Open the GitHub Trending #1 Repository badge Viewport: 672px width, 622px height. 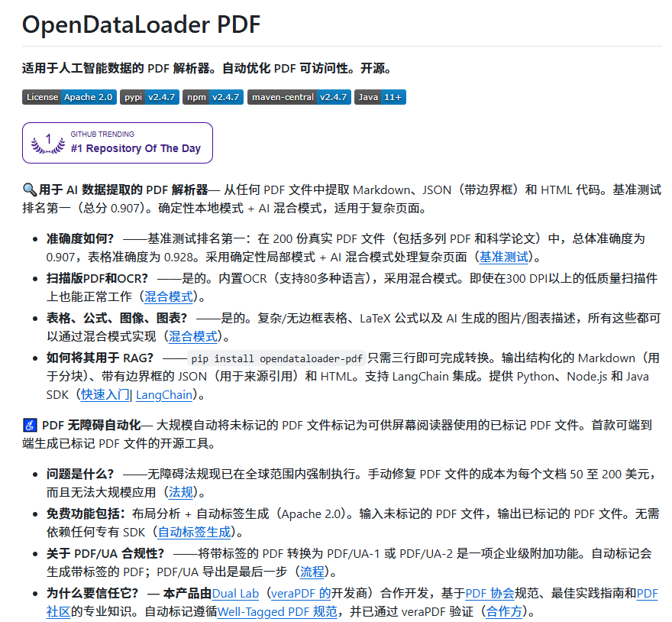[x=118, y=143]
